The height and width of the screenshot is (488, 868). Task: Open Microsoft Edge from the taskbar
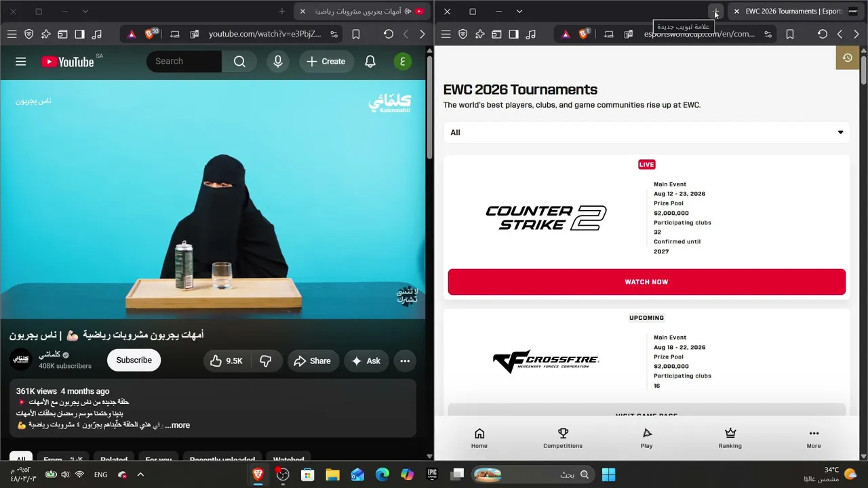tap(382, 474)
